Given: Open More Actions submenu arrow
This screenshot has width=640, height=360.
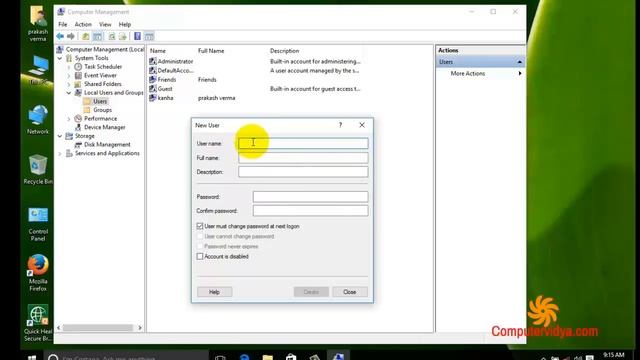Looking at the screenshot, I should click(x=520, y=73).
